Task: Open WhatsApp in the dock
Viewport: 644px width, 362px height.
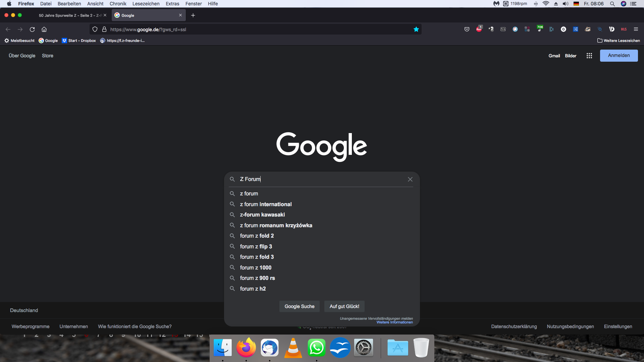Action: pyautogui.click(x=316, y=348)
